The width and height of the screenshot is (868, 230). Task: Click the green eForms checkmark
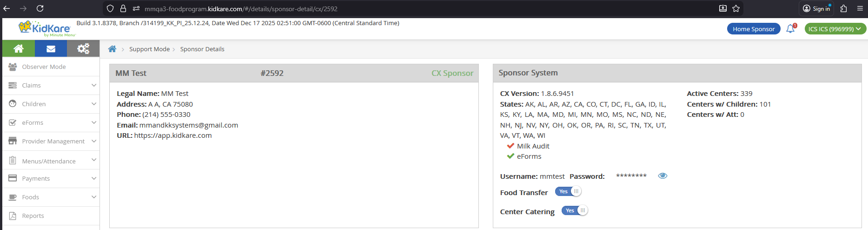(510, 156)
